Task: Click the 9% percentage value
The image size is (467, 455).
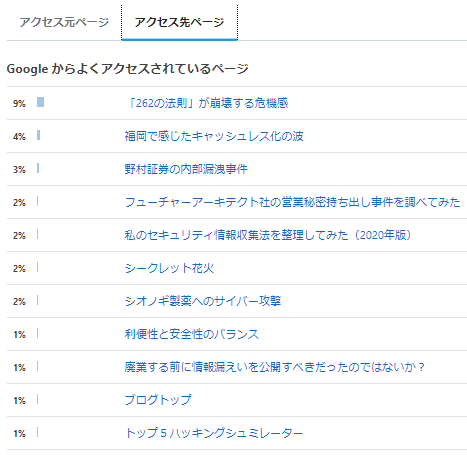Action: tap(19, 104)
